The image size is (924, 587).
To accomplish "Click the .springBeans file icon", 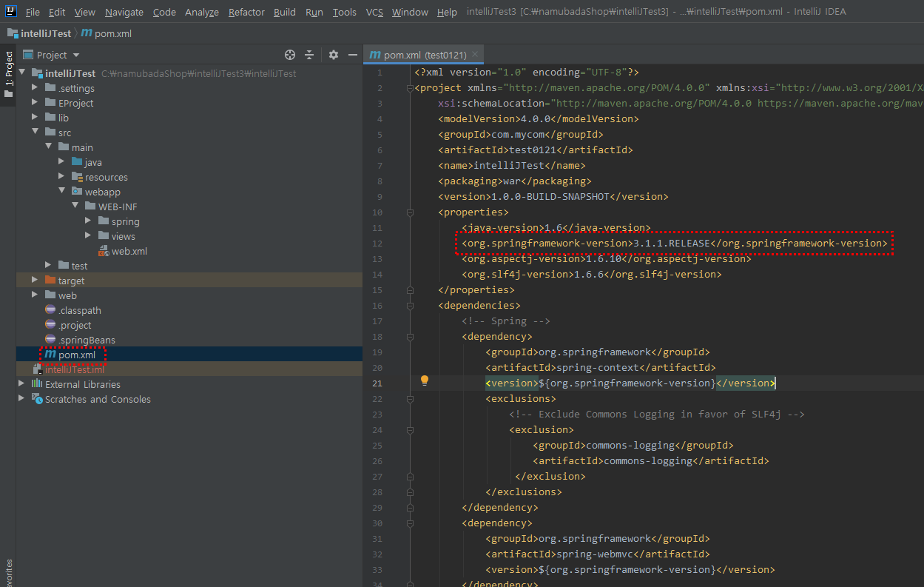I will click(x=50, y=340).
